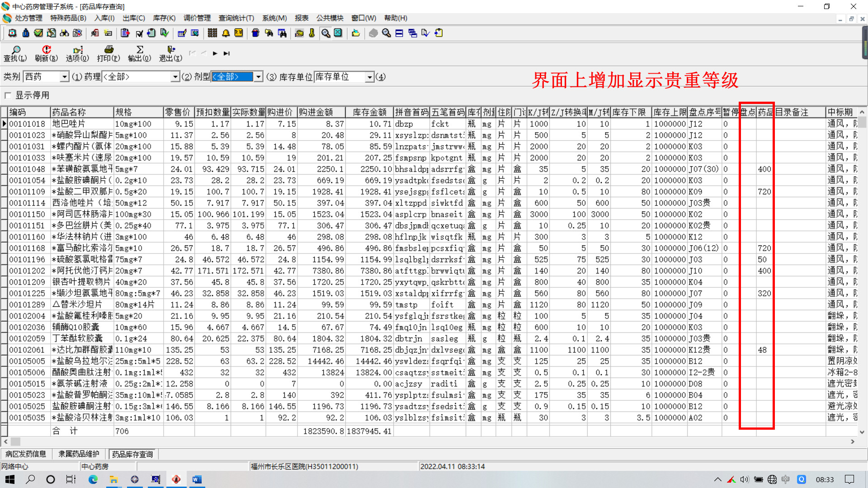This screenshot has height=488, width=868.
Task: Click the yellow bell toolbar icon
Action: click(226, 33)
